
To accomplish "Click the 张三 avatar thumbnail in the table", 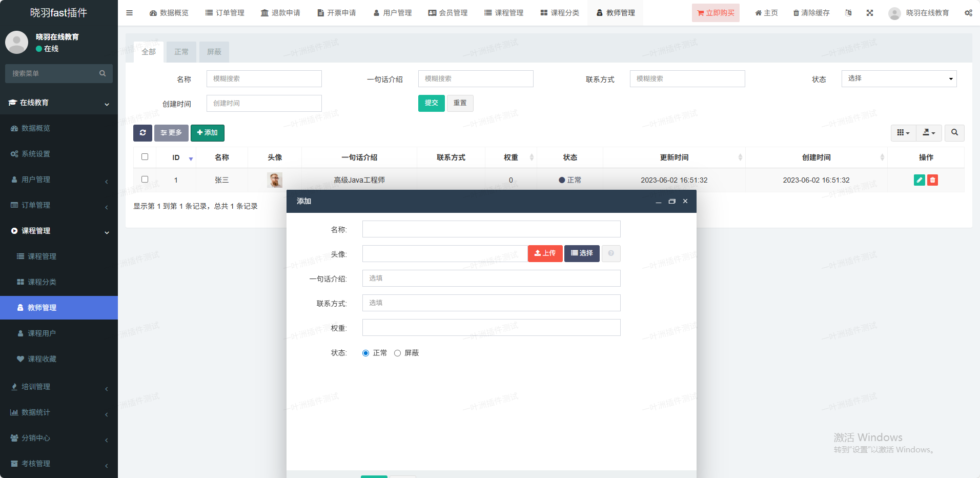I will (275, 180).
